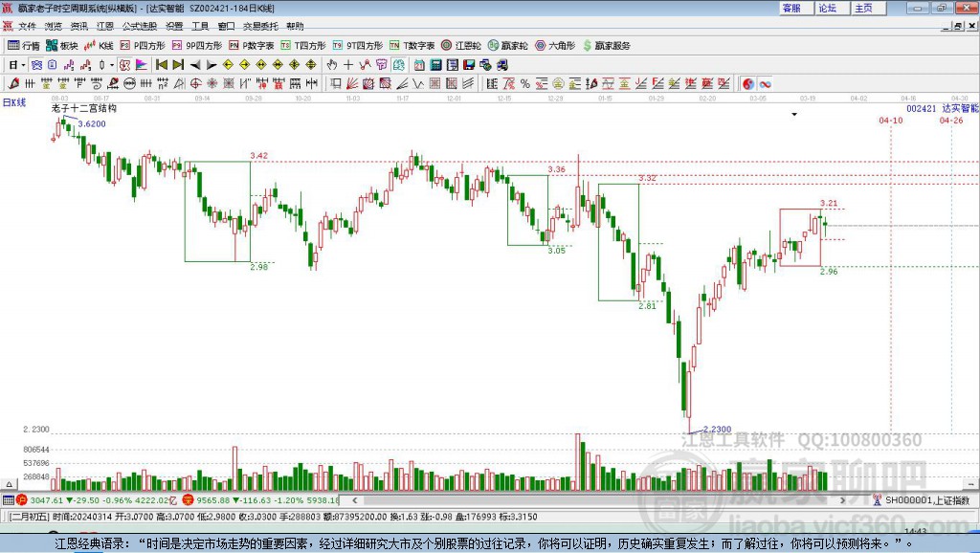This screenshot has height=553, width=980.
Task: Click the percent sign drawing tool
Action: (524, 84)
